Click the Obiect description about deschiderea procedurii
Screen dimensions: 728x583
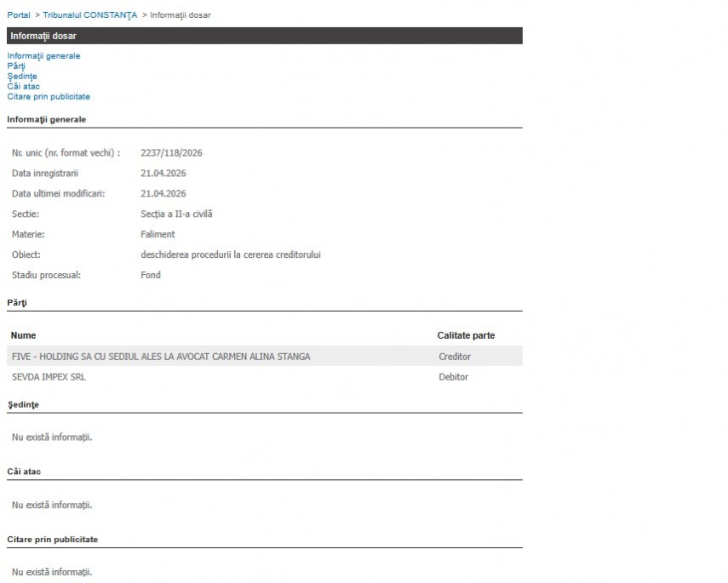pos(230,255)
